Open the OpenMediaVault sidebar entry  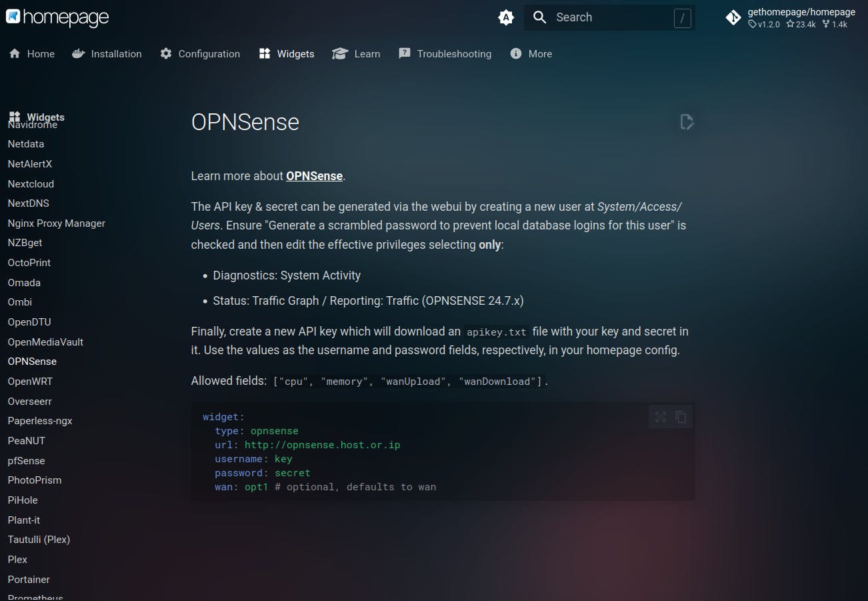(45, 342)
